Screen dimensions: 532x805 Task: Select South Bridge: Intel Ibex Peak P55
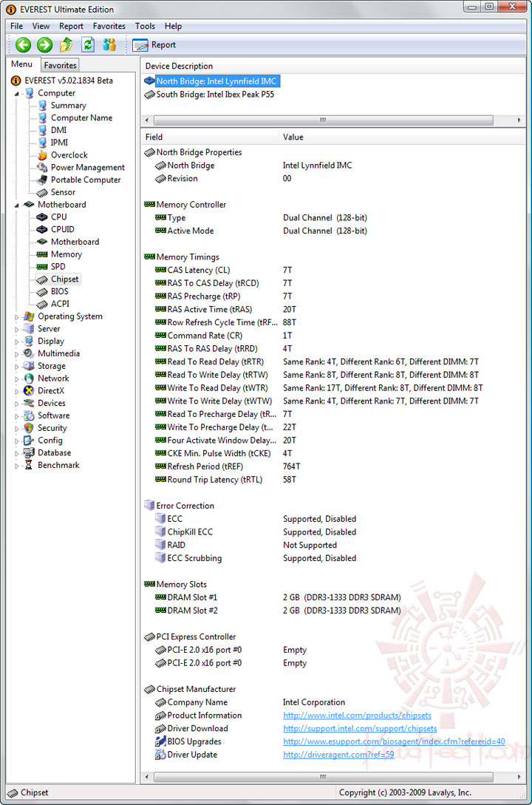(x=215, y=95)
